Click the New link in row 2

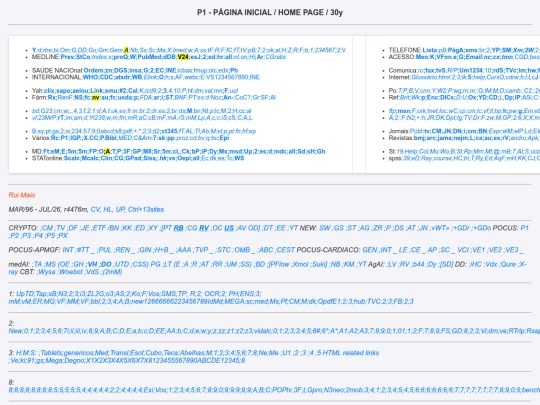click(x=15, y=331)
